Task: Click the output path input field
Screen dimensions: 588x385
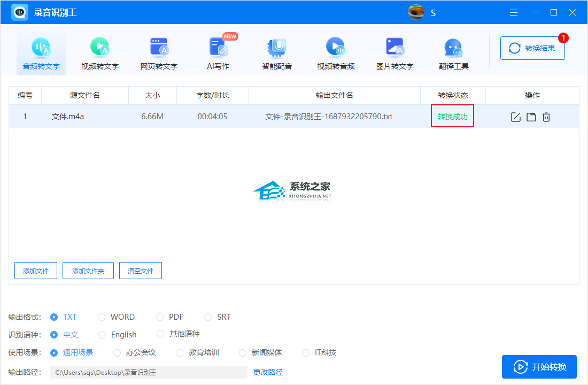Action: click(148, 372)
